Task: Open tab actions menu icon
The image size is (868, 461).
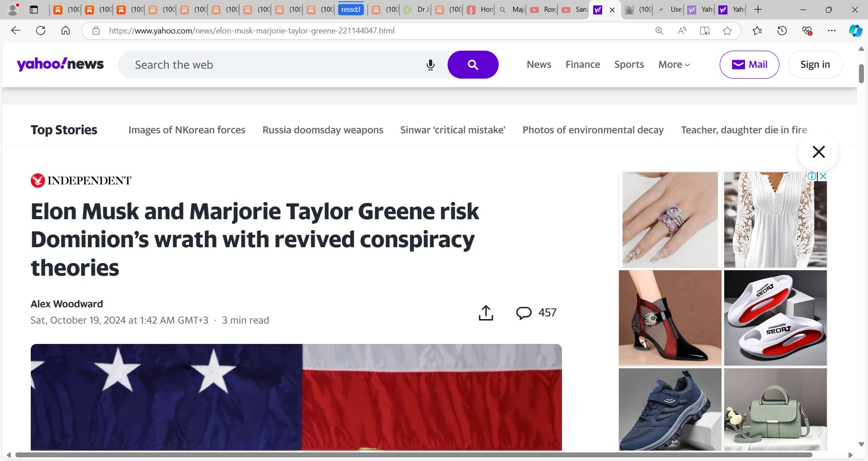Action: 34,9
